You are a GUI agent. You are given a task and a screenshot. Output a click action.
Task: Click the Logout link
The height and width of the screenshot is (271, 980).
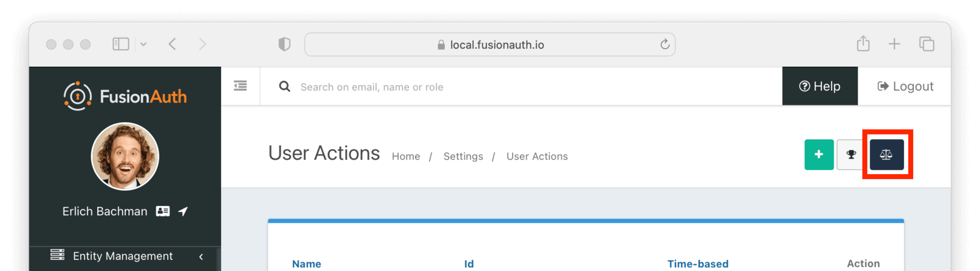click(x=905, y=86)
